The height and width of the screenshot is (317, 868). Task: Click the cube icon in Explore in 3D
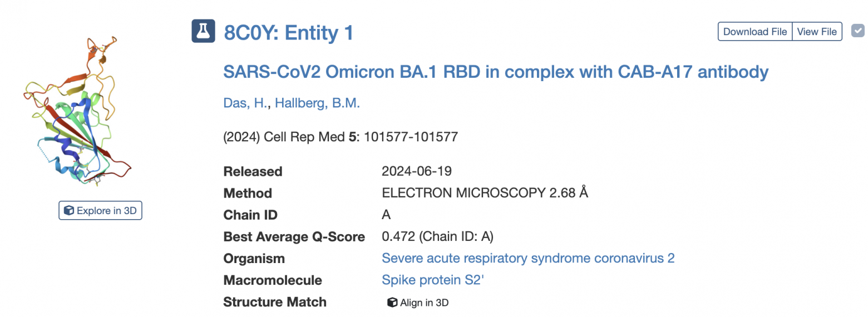pyautogui.click(x=69, y=211)
